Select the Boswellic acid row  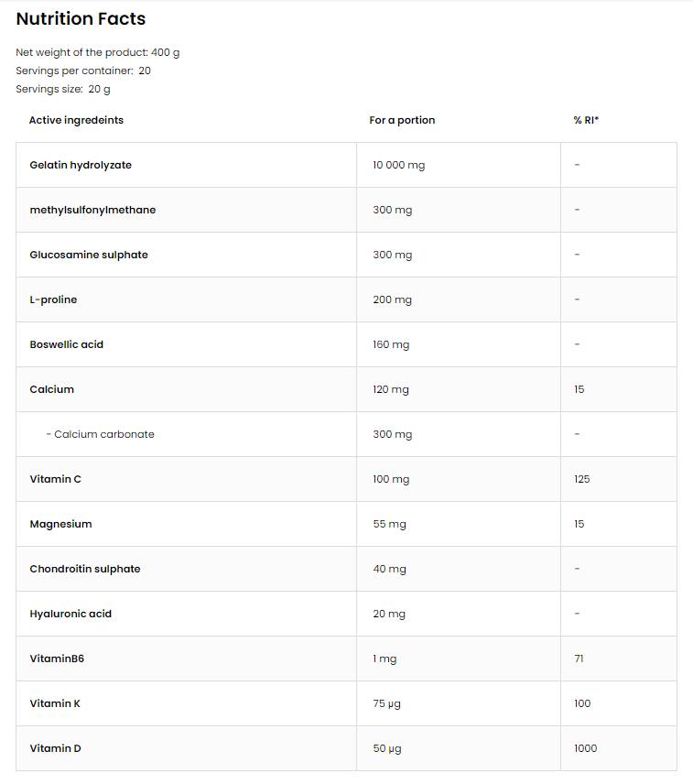pos(67,344)
